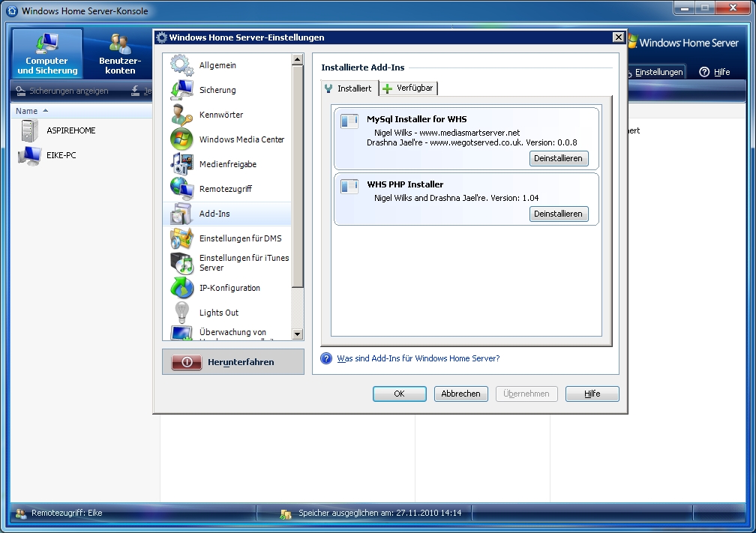This screenshot has width=756, height=533.
Task: Open the Allgemein gear icon
Action: [x=181, y=65]
